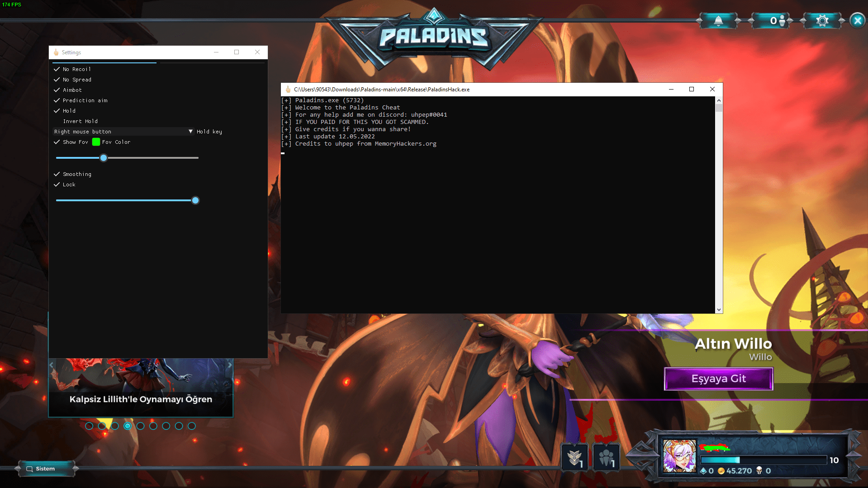Click the gold coin currency icon
Viewport: 868px width, 488px height.
point(721,471)
